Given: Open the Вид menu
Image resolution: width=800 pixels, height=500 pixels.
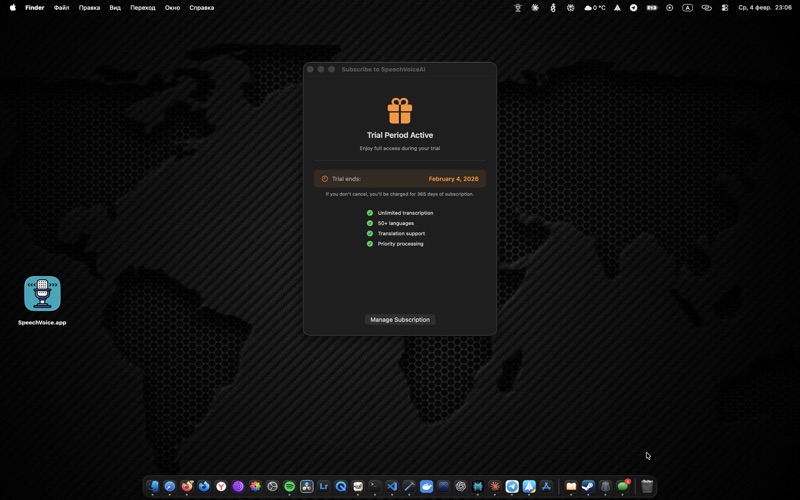Looking at the screenshot, I should (115, 8).
